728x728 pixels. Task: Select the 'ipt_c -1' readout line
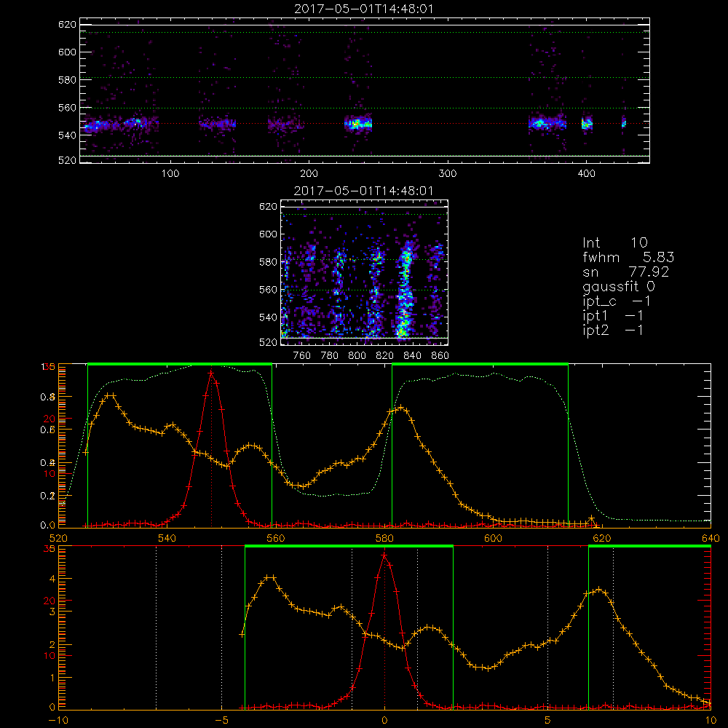click(x=617, y=301)
